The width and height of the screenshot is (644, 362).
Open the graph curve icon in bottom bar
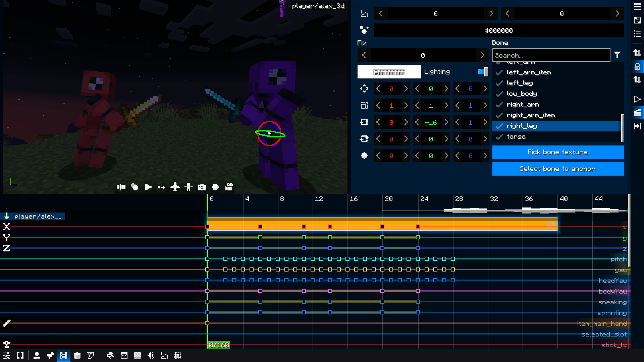tap(164, 355)
